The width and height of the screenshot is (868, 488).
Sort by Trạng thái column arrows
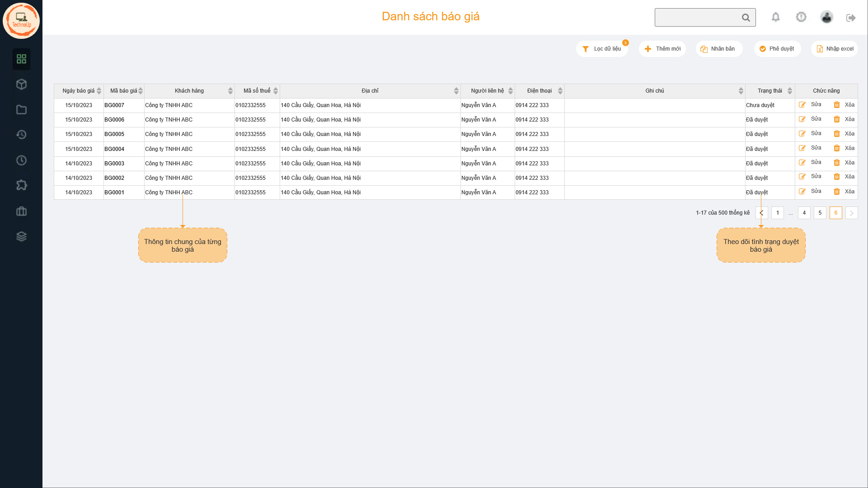(790, 91)
